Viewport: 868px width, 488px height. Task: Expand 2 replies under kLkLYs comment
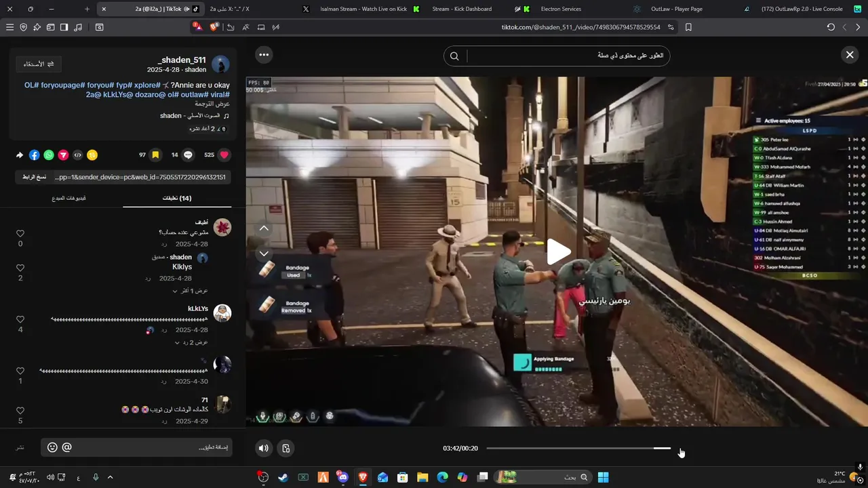click(191, 342)
